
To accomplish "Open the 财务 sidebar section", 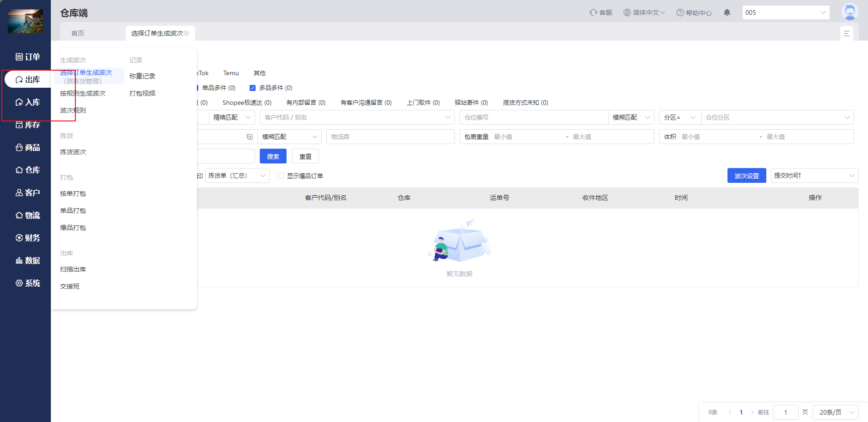I will pos(27,238).
